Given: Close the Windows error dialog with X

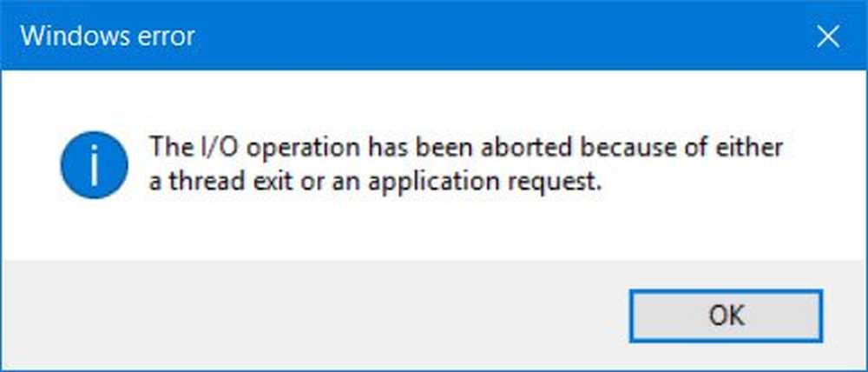Looking at the screenshot, I should [x=828, y=37].
